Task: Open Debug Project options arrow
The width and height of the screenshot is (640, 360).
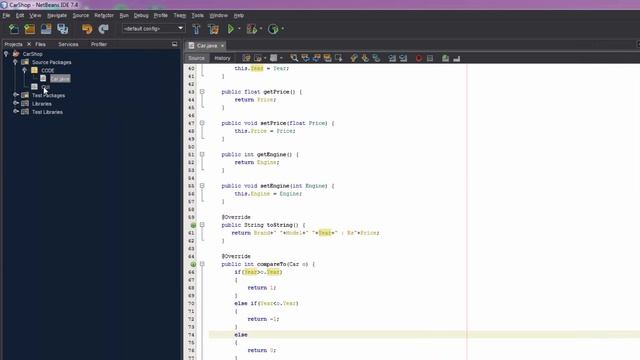Action: [x=261, y=29]
